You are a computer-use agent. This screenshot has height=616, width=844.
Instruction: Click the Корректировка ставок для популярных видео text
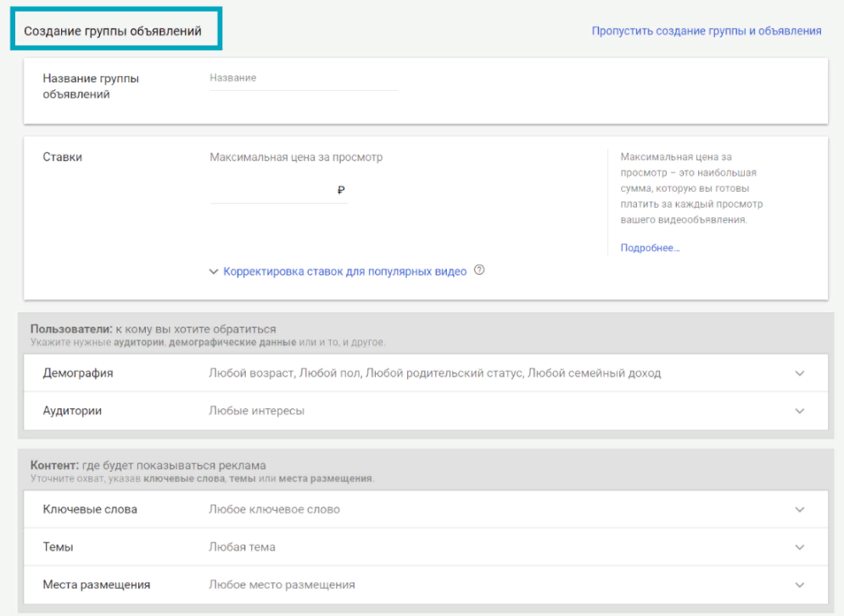(344, 272)
